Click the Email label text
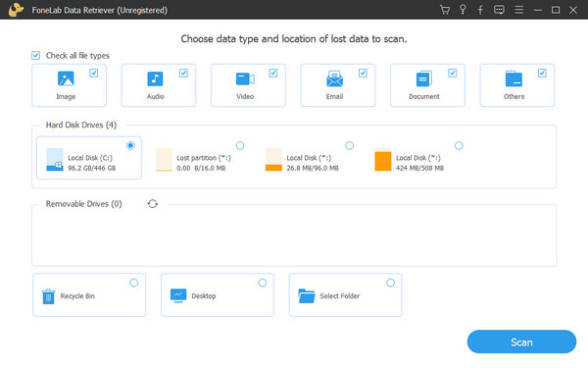 point(334,96)
